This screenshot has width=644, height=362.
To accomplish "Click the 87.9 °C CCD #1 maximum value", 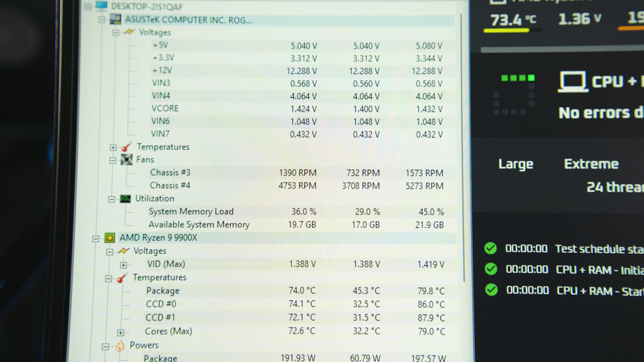I will pos(431,318).
